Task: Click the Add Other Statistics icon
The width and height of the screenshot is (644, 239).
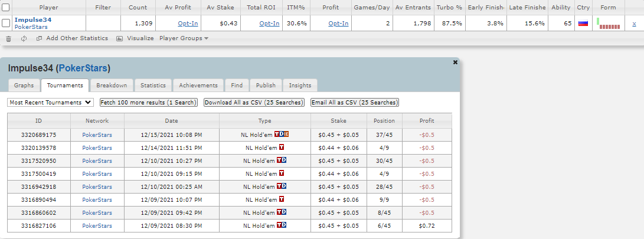Action: (x=40, y=38)
